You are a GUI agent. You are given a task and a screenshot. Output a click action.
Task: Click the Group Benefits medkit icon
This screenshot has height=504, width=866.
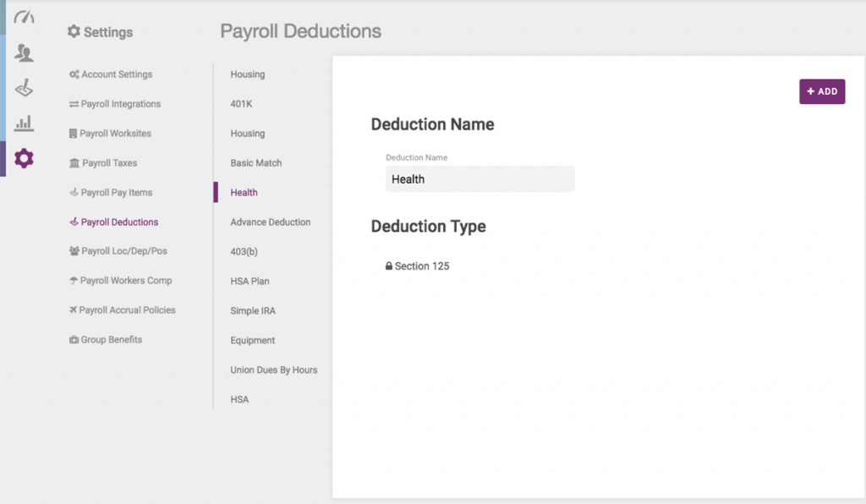click(x=74, y=339)
